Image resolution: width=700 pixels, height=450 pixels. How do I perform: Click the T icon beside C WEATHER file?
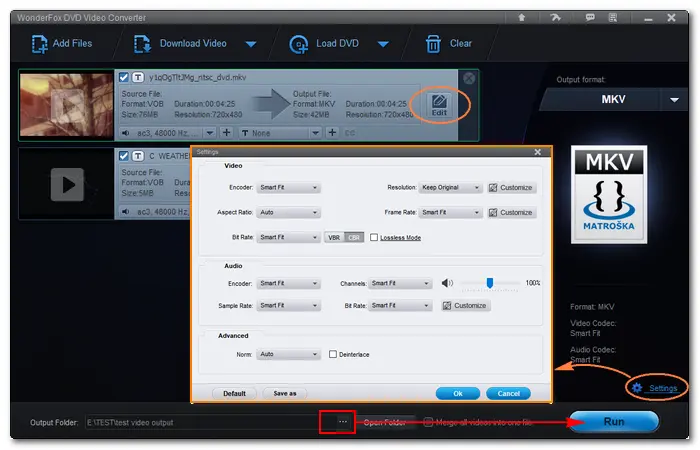tap(138, 156)
